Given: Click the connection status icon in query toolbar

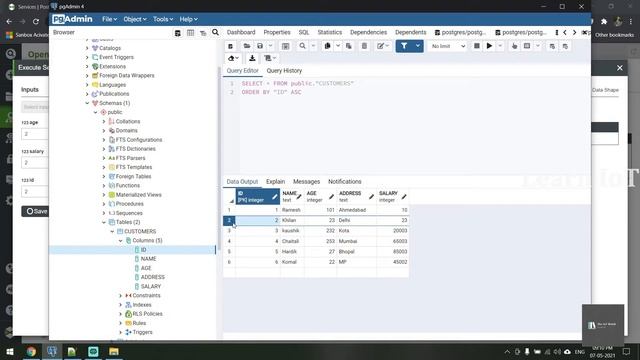Looking at the screenshot, I should tap(230, 46).
